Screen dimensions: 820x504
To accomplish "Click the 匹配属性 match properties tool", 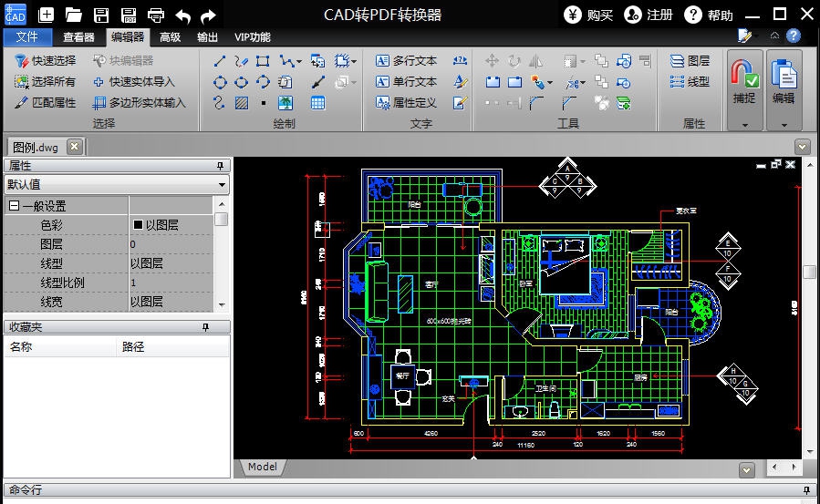I will click(x=46, y=103).
